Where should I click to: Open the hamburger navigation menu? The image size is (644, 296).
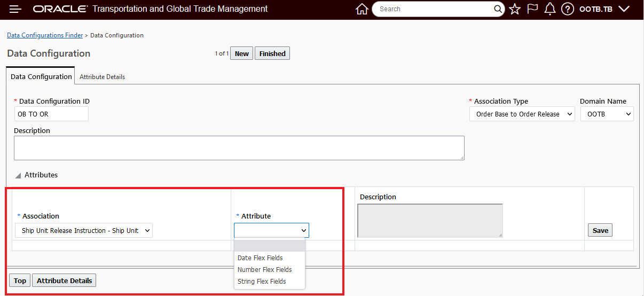click(x=15, y=9)
